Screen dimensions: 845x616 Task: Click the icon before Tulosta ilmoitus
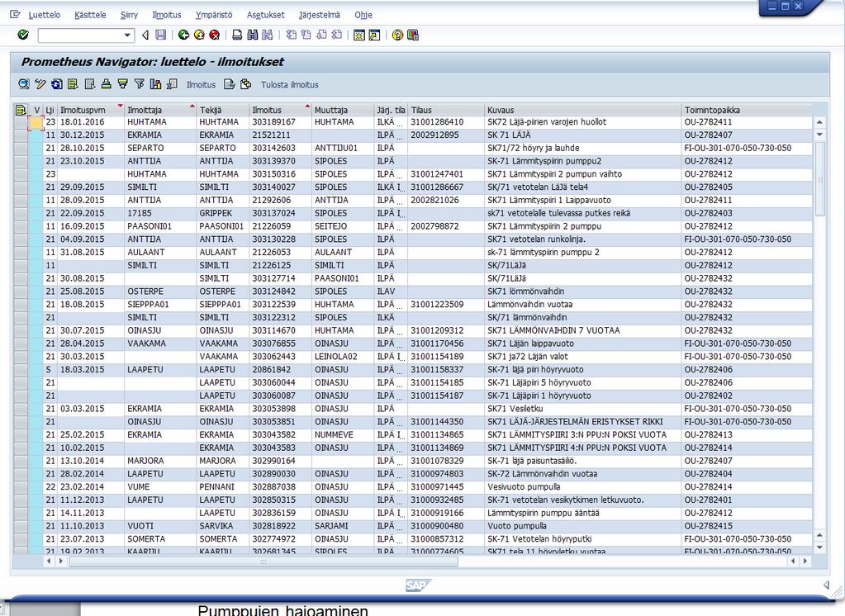(246, 84)
